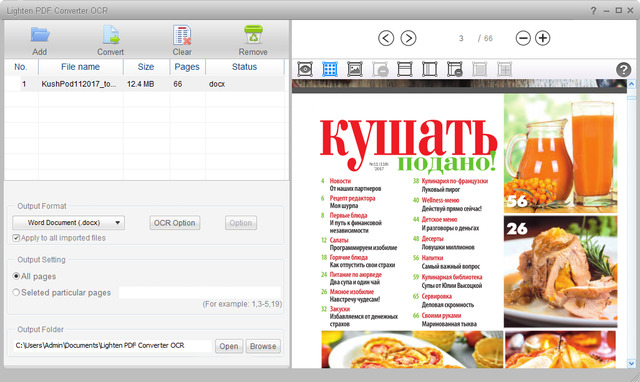
Task: Click the preview scrollbar down arrow
Action: coord(631,363)
